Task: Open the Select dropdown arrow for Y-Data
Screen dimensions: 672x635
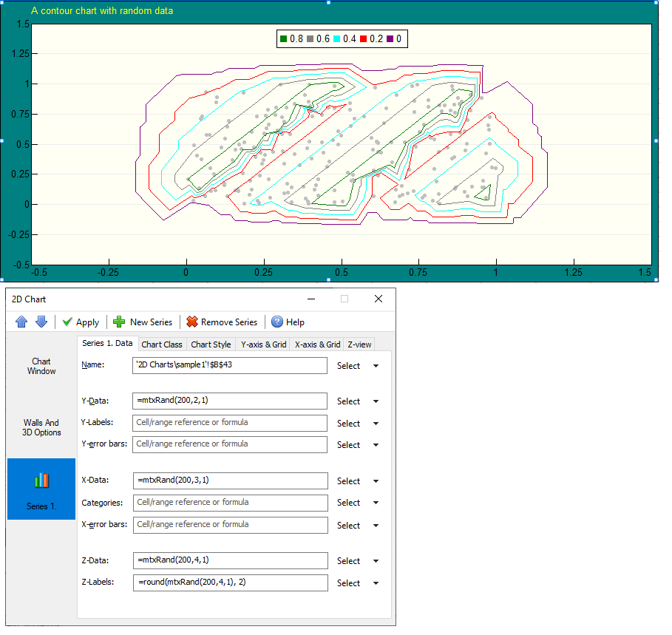Action: coord(376,401)
